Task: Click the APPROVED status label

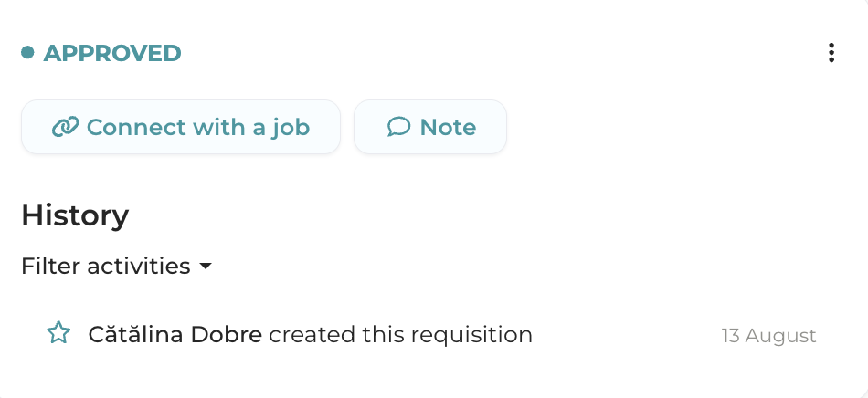Action: click(112, 53)
